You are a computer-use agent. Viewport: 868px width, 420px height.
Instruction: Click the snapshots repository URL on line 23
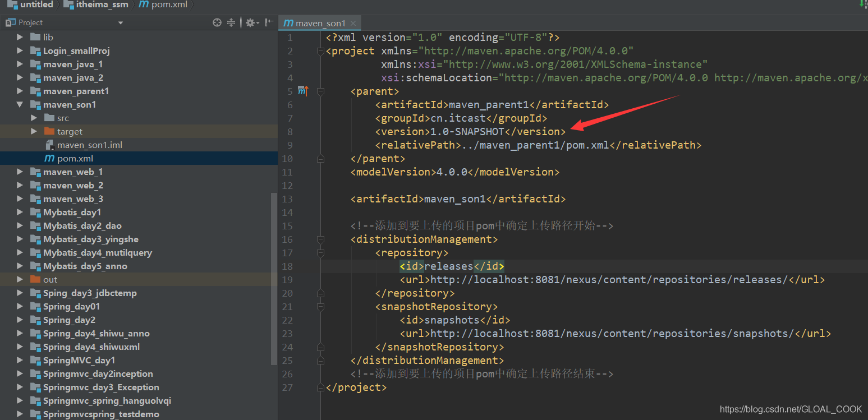click(x=612, y=333)
